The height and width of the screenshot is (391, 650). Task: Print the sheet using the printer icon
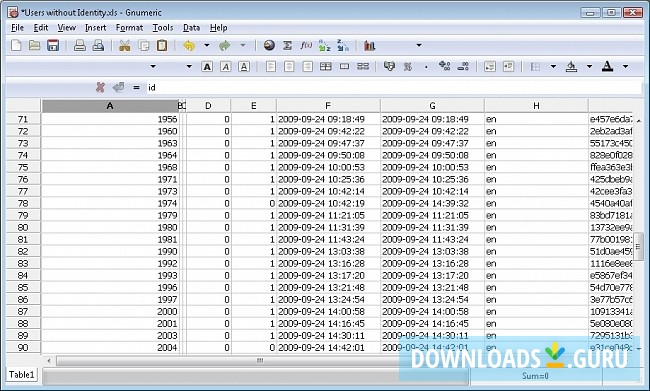[x=80, y=45]
